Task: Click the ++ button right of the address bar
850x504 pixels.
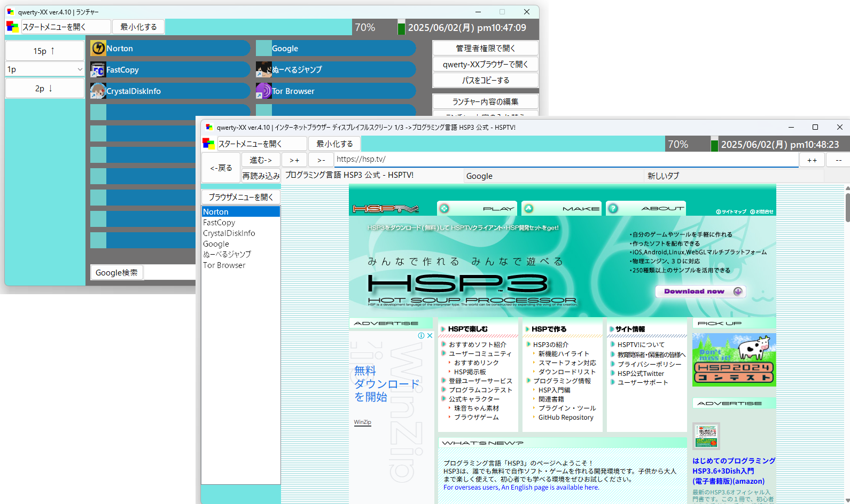Action: coord(812,160)
